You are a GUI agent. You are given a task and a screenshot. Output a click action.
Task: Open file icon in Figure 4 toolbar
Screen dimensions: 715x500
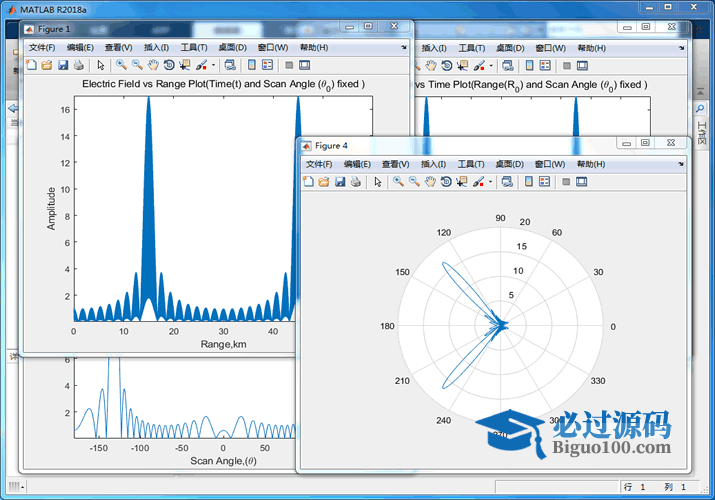click(x=323, y=182)
